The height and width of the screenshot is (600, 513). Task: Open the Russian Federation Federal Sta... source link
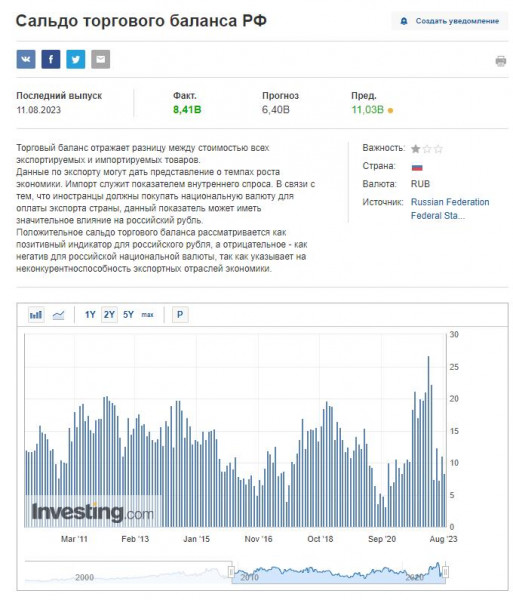(450, 209)
